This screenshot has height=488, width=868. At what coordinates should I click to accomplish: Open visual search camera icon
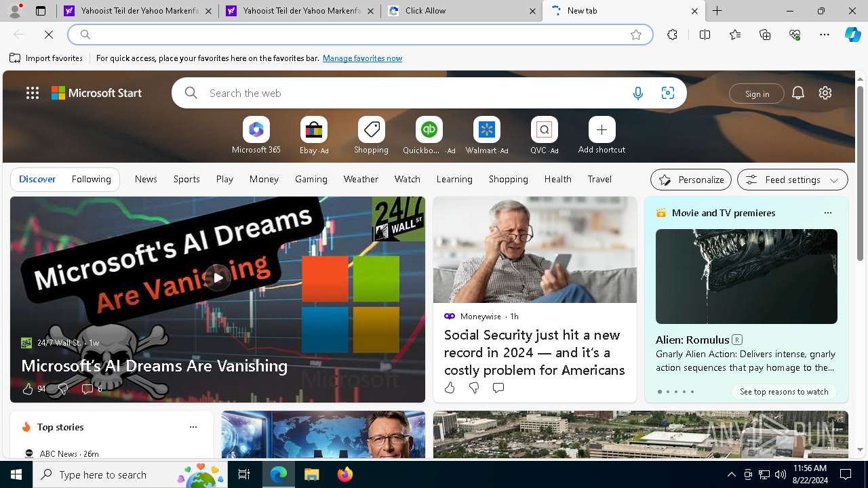668,94
